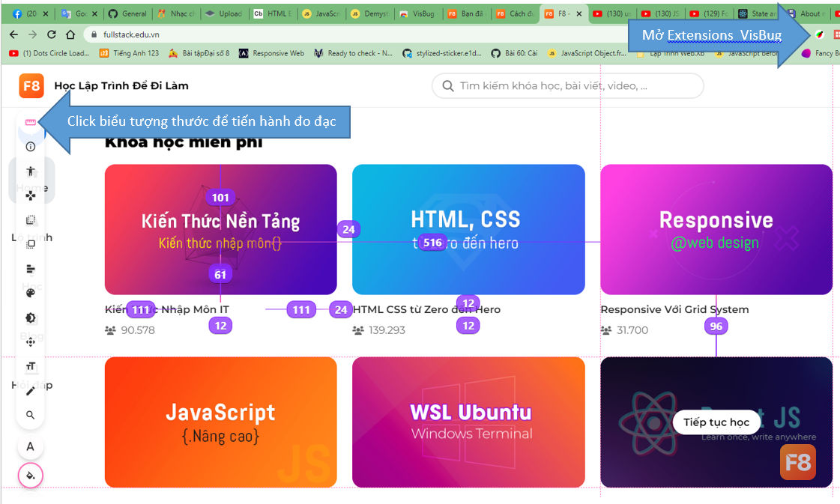Close the Facebook tab
The width and height of the screenshot is (840, 504).
click(45, 14)
